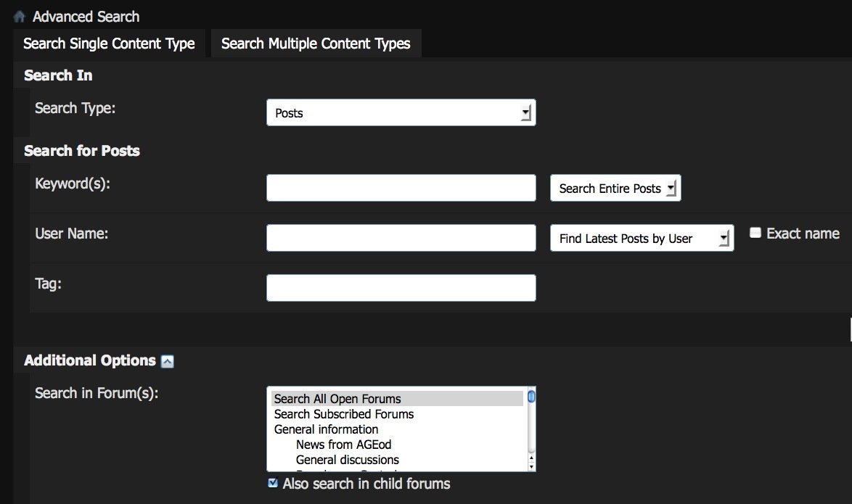Focus the Keyword(s) text field
Screen dimensions: 852x504
pyautogui.click(x=401, y=189)
